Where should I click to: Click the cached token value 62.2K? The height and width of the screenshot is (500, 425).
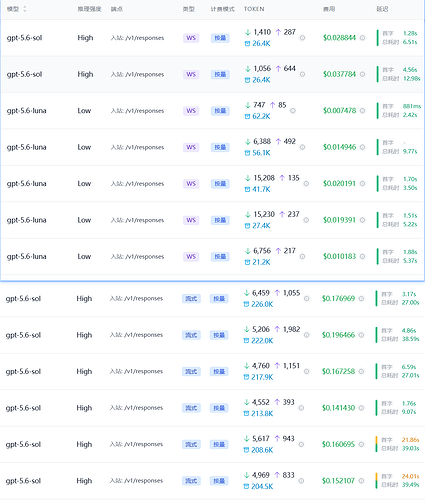tap(261, 116)
